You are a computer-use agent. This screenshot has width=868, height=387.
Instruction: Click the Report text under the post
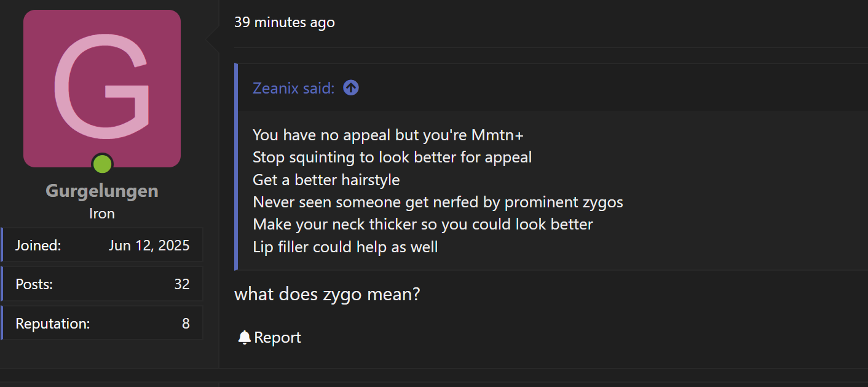point(277,337)
